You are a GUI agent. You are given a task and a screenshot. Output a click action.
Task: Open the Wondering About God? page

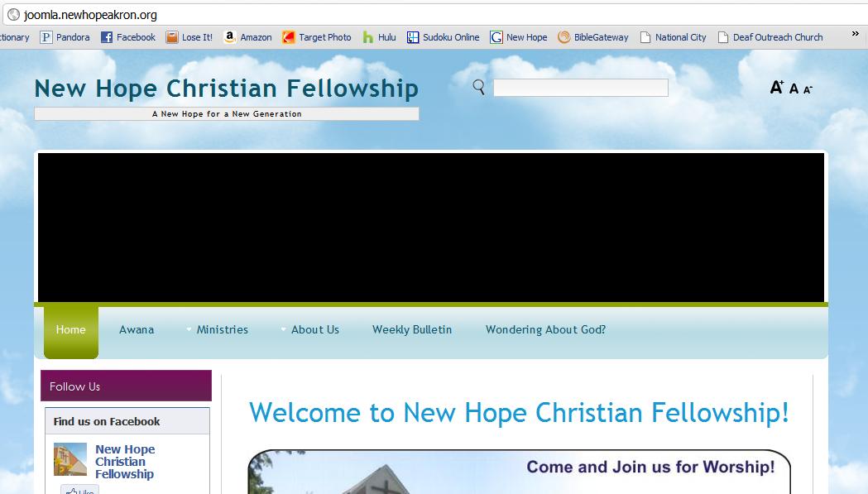545,329
